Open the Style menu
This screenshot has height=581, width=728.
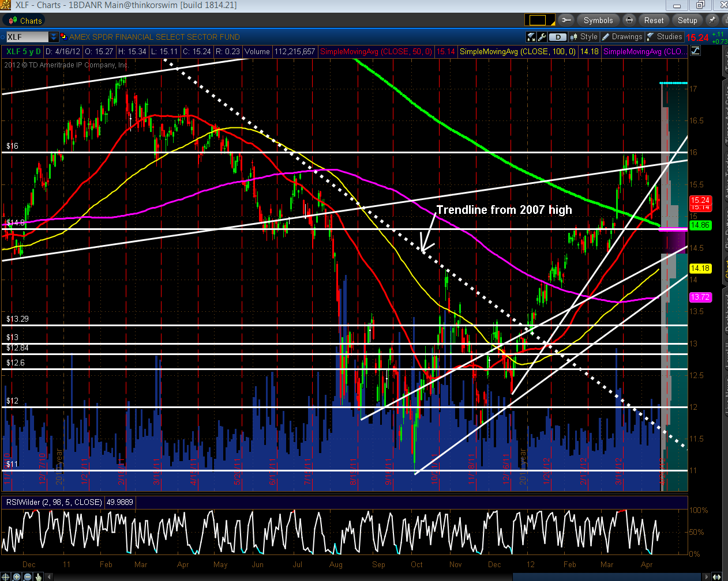pyautogui.click(x=584, y=37)
